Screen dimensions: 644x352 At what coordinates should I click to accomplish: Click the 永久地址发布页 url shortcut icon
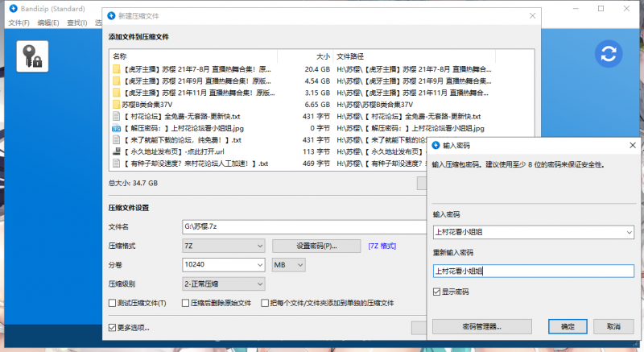click(117, 151)
